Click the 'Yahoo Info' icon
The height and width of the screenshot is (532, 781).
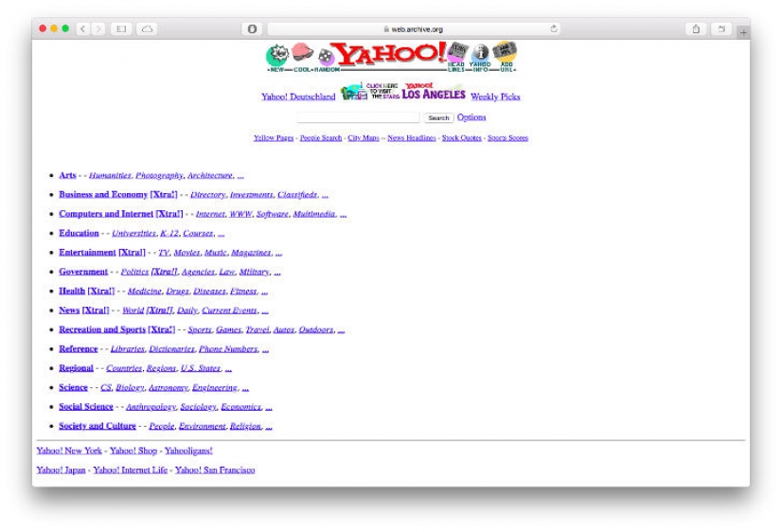[x=481, y=54]
